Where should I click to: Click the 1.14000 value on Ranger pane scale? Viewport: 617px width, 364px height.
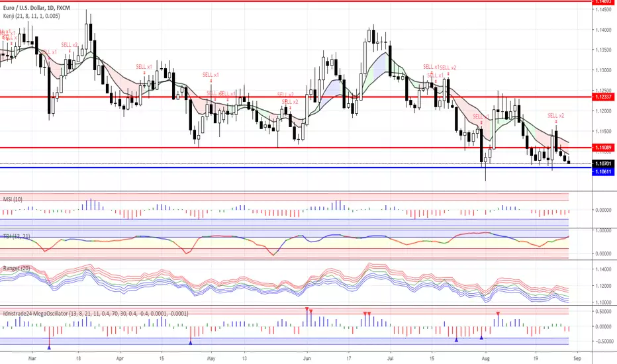click(603, 269)
